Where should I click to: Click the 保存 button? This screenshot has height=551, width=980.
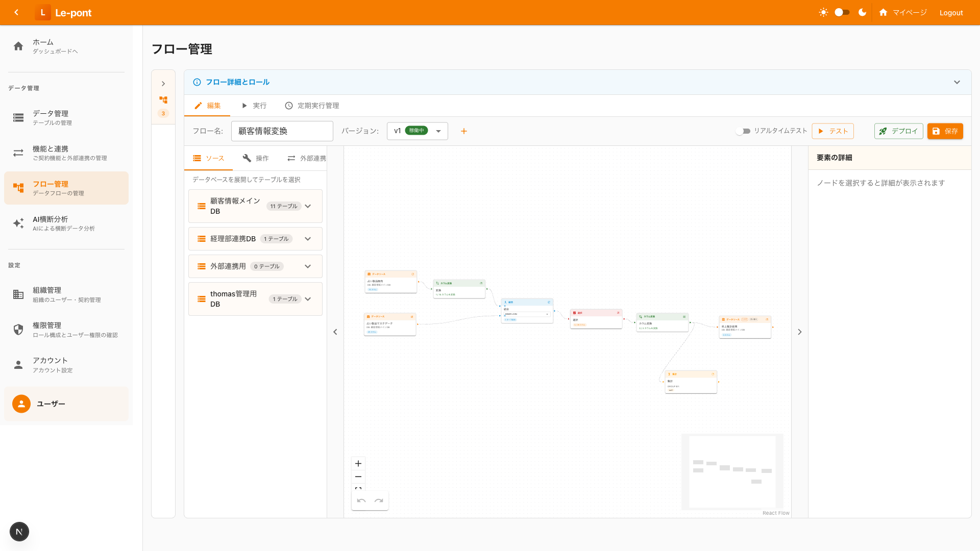point(945,131)
